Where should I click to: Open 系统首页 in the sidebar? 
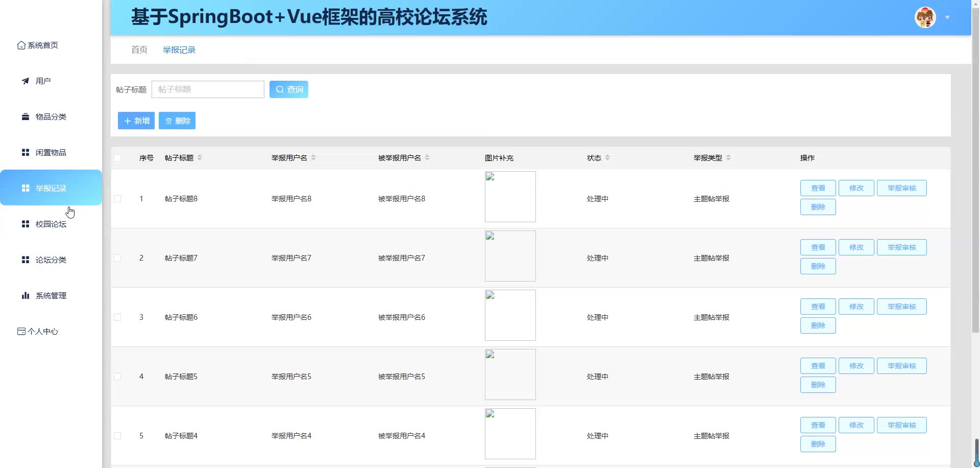click(x=51, y=45)
